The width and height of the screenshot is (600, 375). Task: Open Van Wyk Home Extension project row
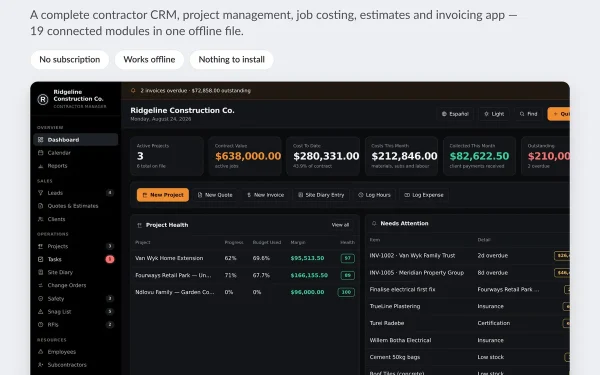pos(245,258)
